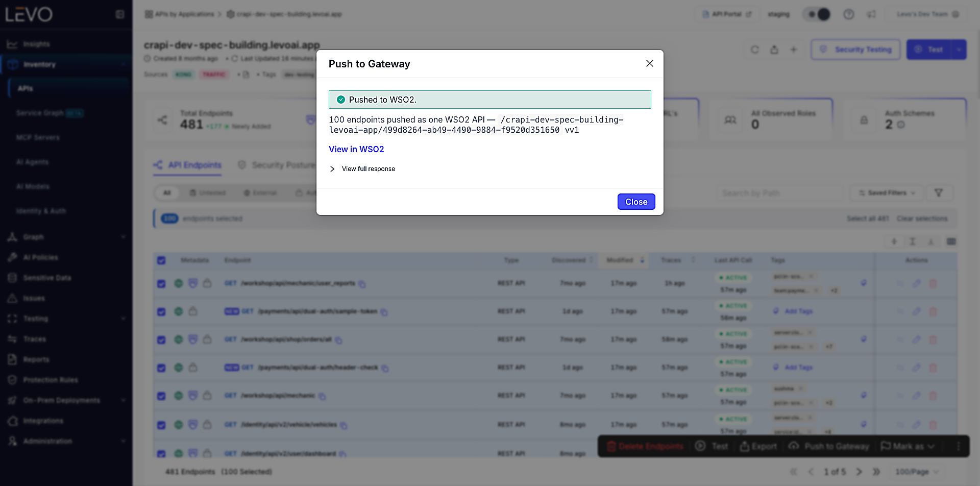The image size is (980, 486).
Task: Click the refresh icon near Security Testing
Action: (755, 50)
